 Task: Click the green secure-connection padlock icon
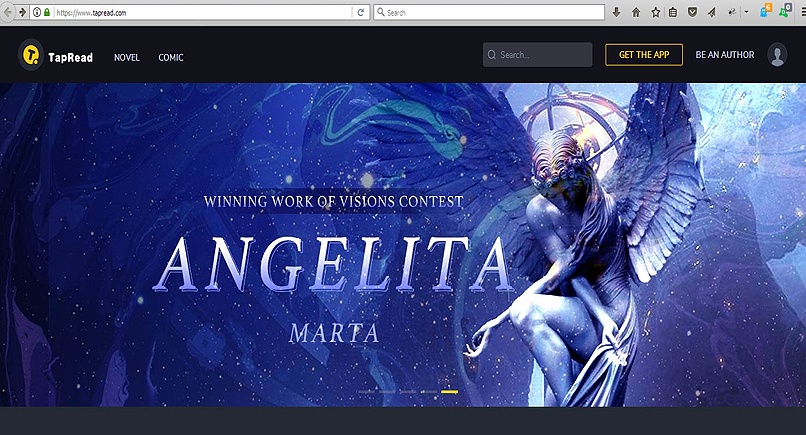coord(47,12)
